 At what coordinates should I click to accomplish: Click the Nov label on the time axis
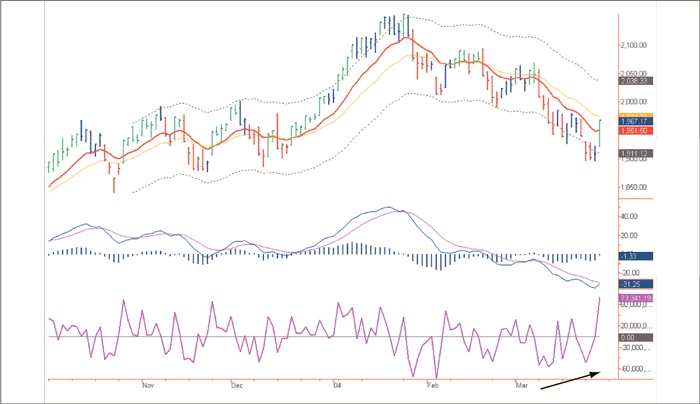point(147,384)
